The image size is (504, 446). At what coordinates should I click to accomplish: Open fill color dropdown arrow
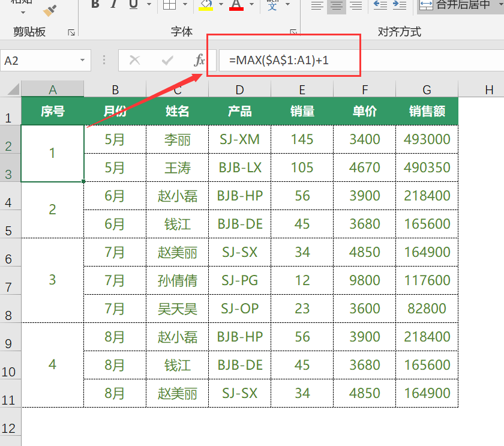(x=221, y=4)
